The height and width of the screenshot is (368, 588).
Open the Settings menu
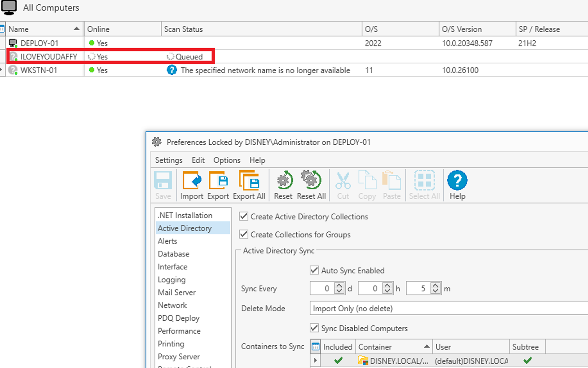point(169,160)
